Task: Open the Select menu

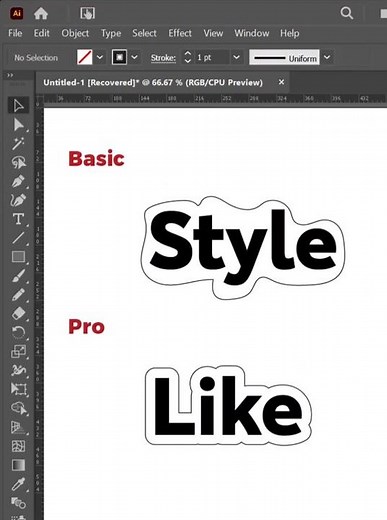Action: tap(144, 33)
